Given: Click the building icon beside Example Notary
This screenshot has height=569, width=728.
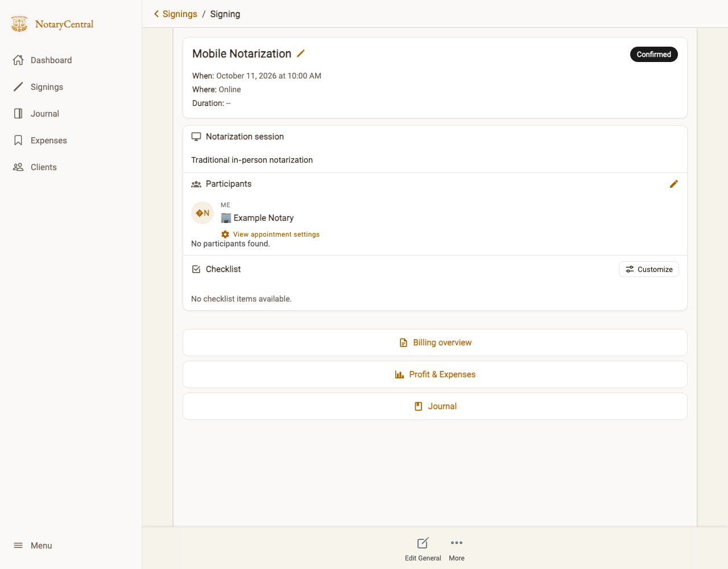Looking at the screenshot, I should [x=226, y=218].
